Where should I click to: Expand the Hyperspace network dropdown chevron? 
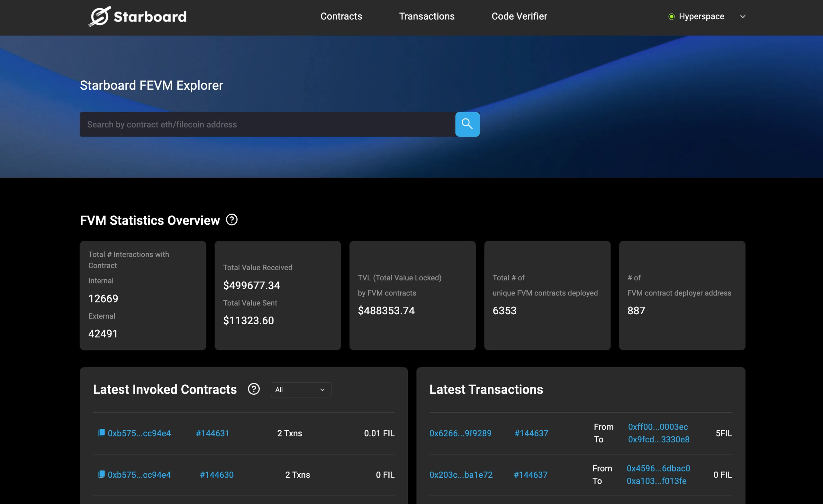click(743, 17)
